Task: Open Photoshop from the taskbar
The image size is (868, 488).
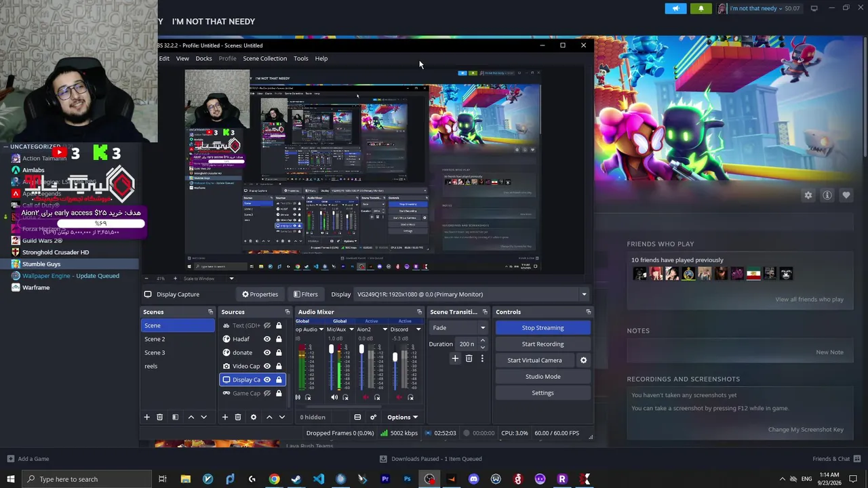Action: point(407,479)
